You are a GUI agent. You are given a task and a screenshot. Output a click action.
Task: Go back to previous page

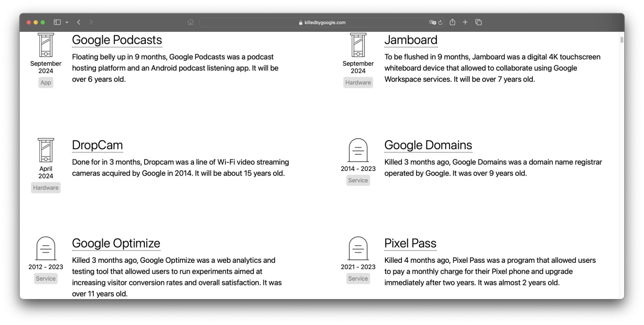tap(79, 22)
